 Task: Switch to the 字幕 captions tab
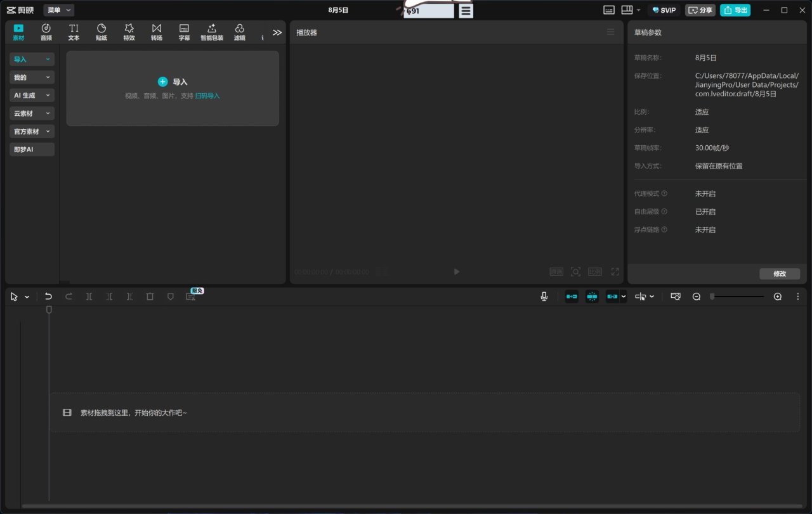[x=184, y=32]
